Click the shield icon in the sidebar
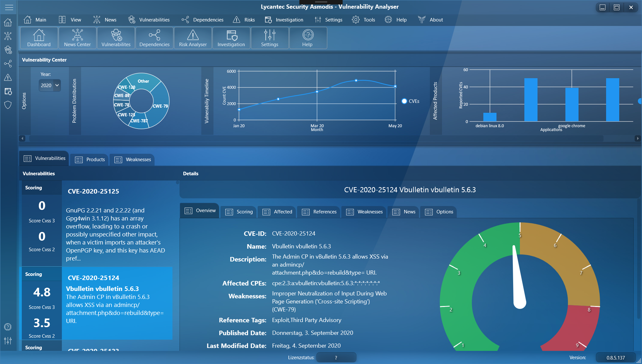Screen dimensions: 642x364 click(8, 105)
